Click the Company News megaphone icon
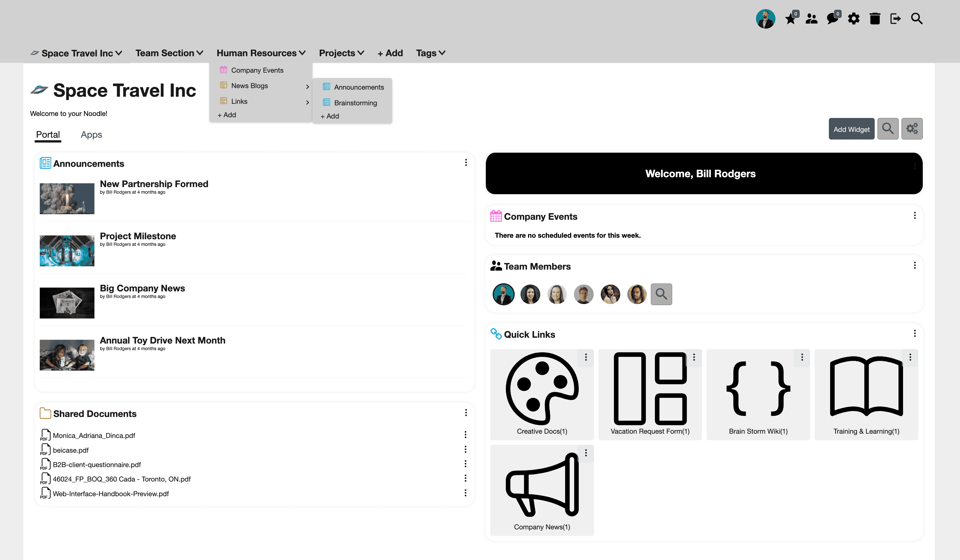The height and width of the screenshot is (560, 960). tap(541, 484)
